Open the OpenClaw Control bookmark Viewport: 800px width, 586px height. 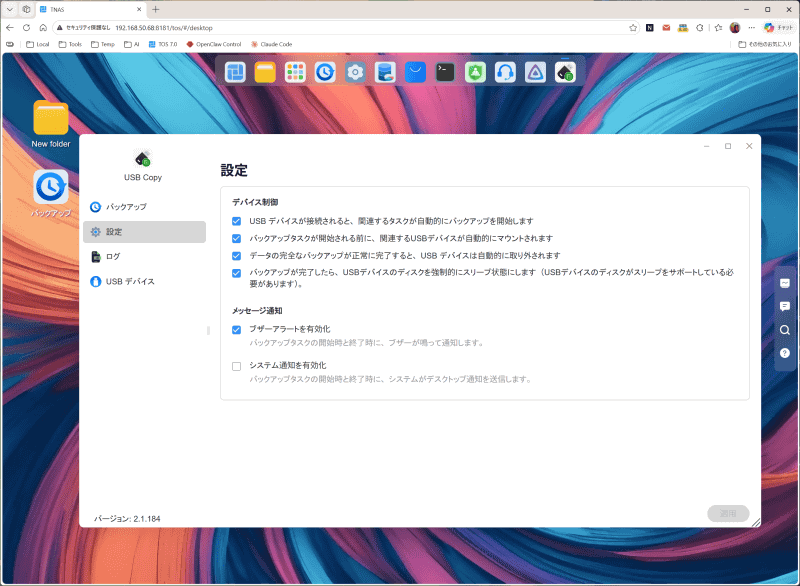(214, 44)
